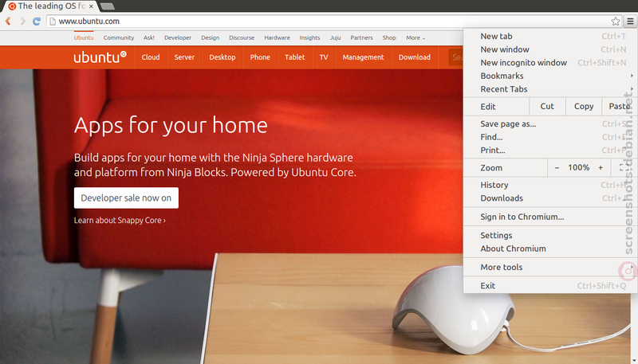Click the 'Apps for your home' heading
Viewport: 638px width, 364px height.
tap(171, 126)
